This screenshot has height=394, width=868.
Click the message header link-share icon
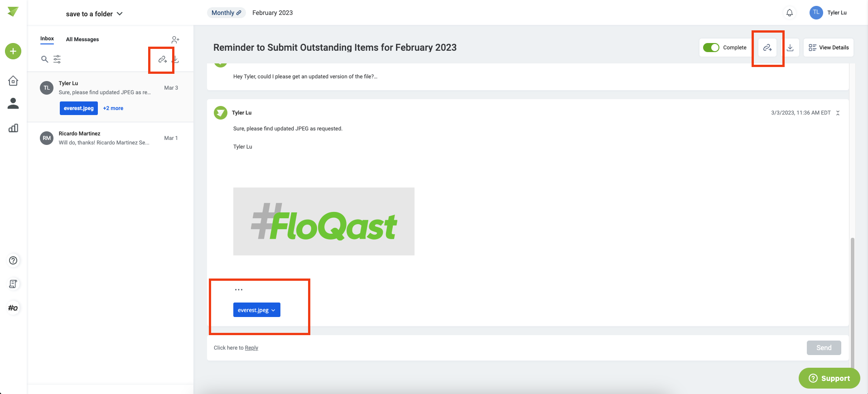pos(767,48)
